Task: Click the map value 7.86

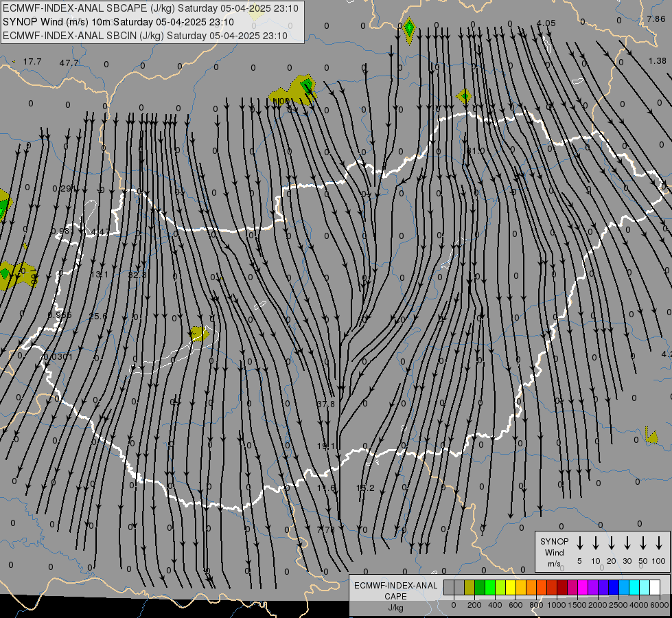Action: (x=656, y=19)
